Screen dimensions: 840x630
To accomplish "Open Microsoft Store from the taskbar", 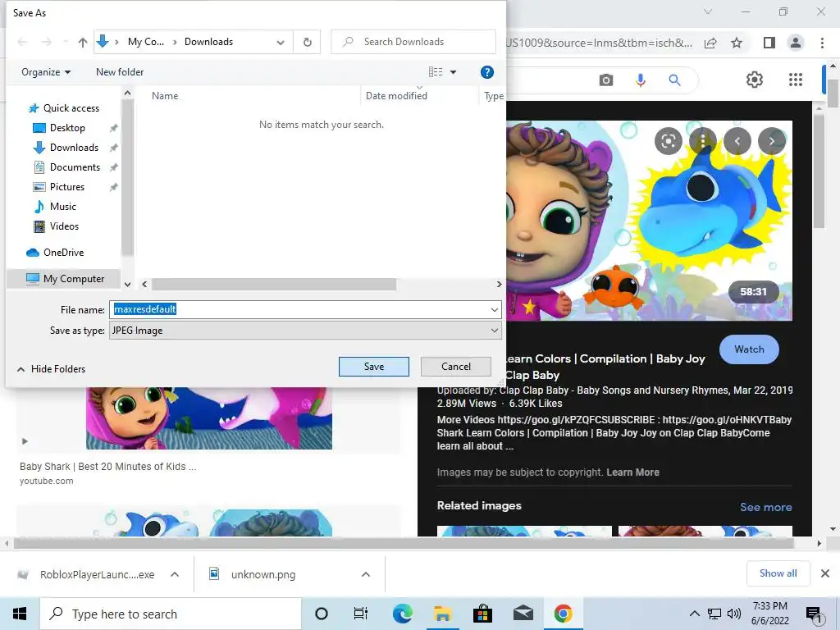I will [x=482, y=614].
